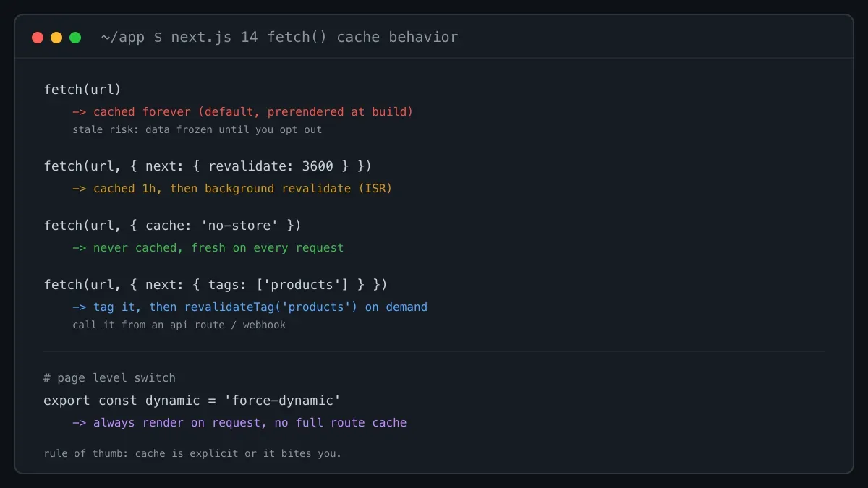Click the line 'fetch(url)'

pos(82,90)
